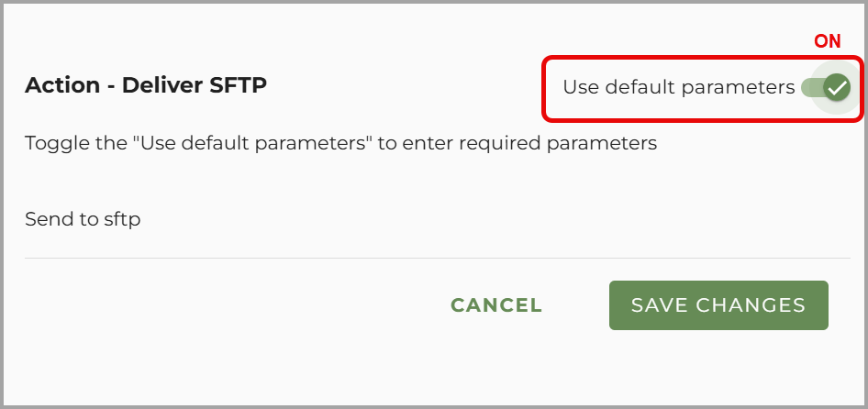The width and height of the screenshot is (868, 409).
Task: Click the word "sftp" in Send to sftp
Action: [122, 219]
